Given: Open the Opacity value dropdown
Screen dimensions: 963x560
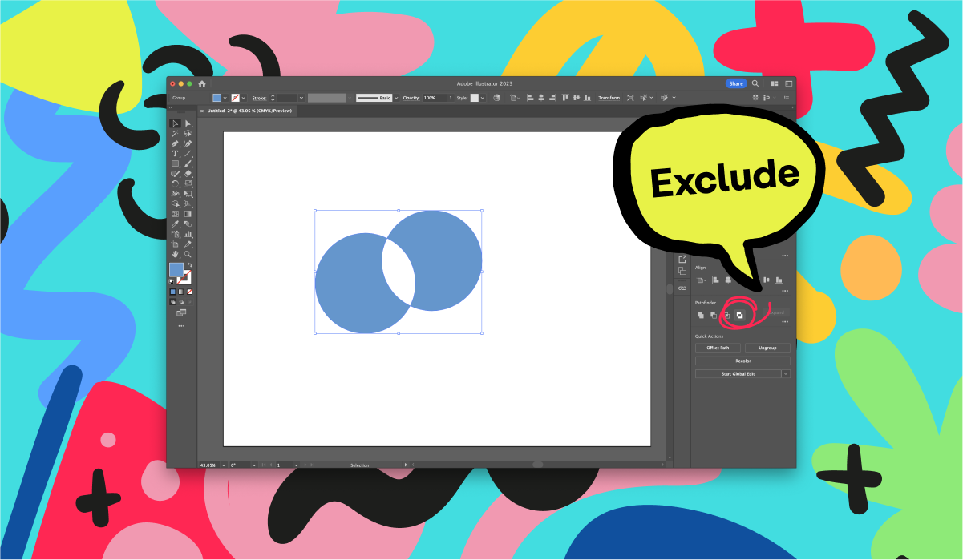Looking at the screenshot, I should [451, 97].
